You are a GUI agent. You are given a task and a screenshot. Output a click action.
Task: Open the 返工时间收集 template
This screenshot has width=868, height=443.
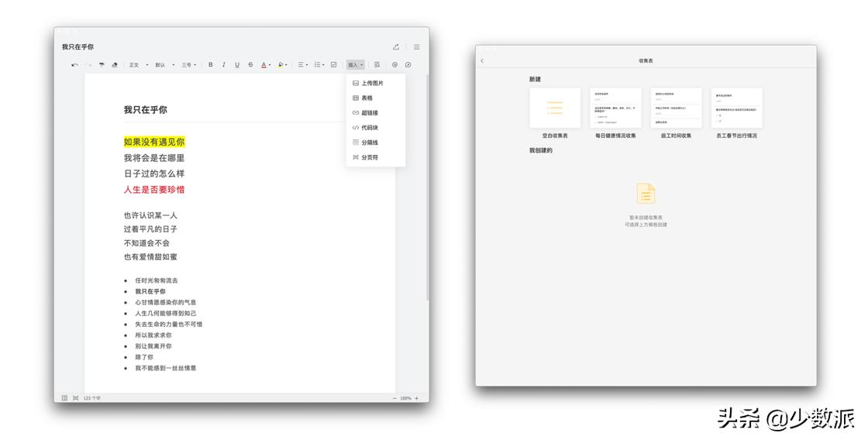point(676,108)
